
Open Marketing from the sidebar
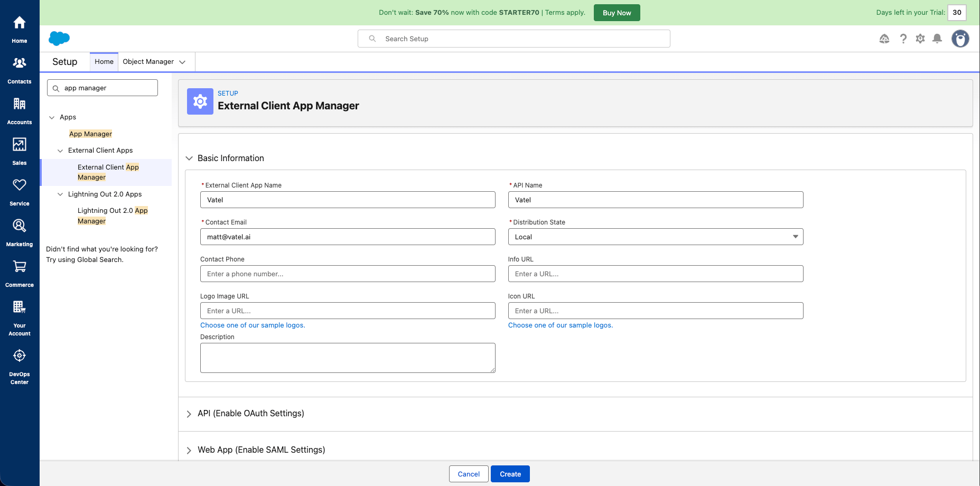tap(20, 232)
